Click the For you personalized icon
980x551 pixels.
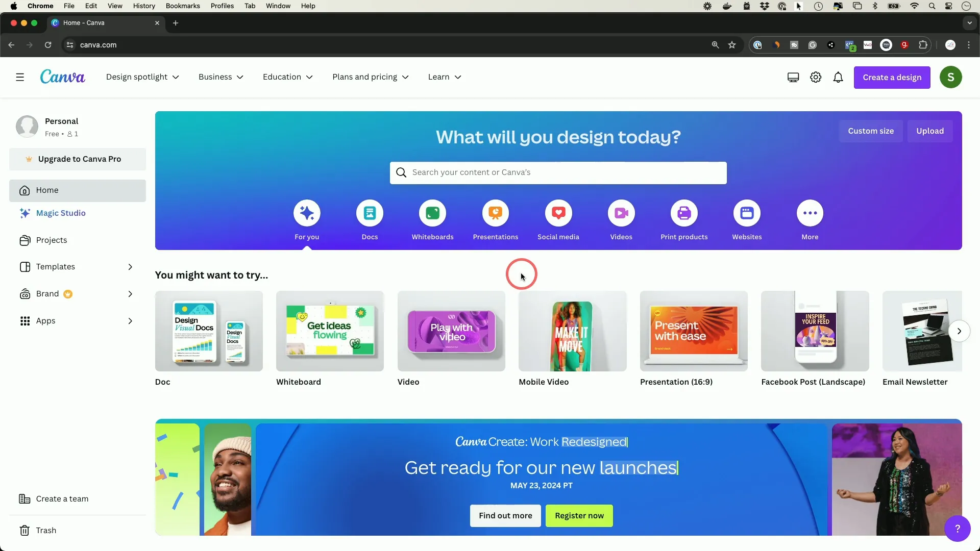(x=307, y=213)
